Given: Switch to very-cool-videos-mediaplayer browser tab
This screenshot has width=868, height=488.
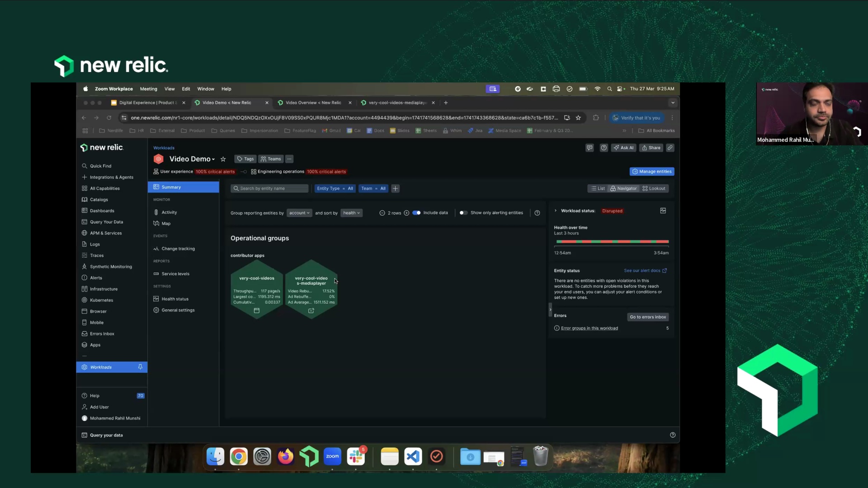Looking at the screenshot, I should 397,103.
